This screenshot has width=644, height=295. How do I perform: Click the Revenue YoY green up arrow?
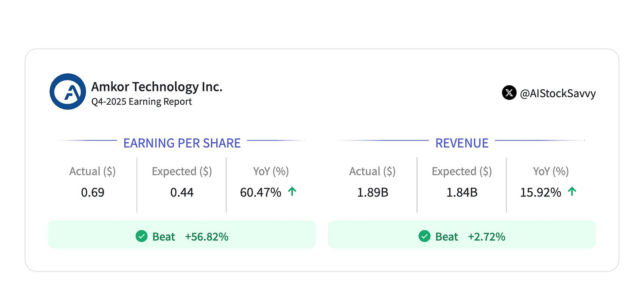(572, 192)
